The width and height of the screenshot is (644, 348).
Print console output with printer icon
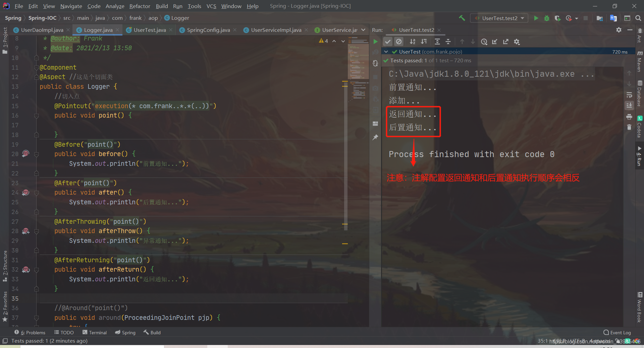pyautogui.click(x=629, y=117)
